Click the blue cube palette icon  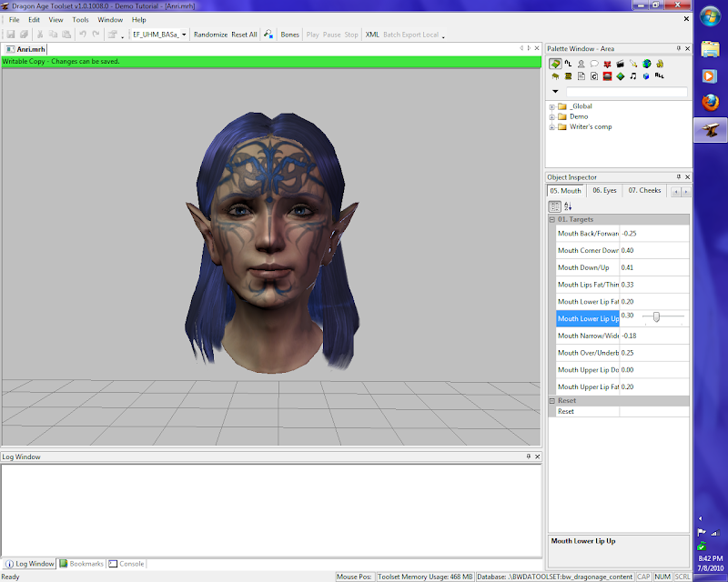(x=646, y=76)
